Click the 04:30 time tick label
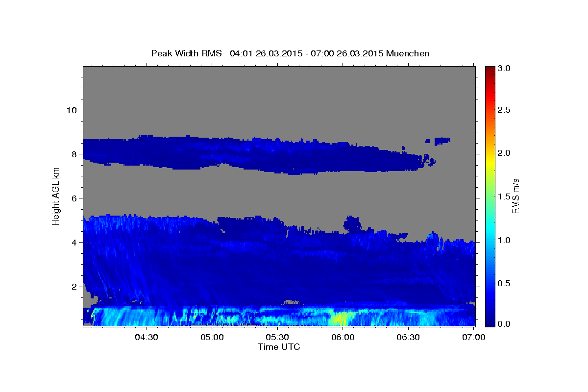This screenshot has height=392, width=588. tap(147, 338)
